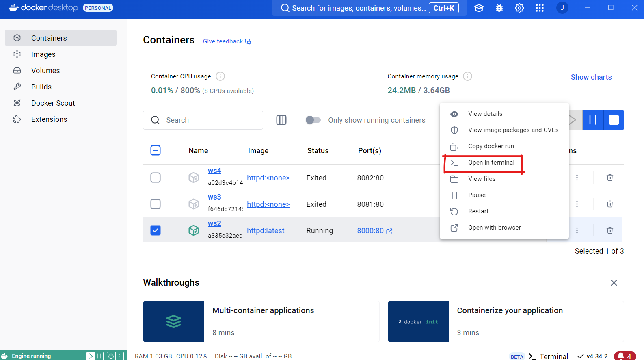The image size is (644, 360).
Task: Focus the containers Search field
Action: [x=203, y=120]
